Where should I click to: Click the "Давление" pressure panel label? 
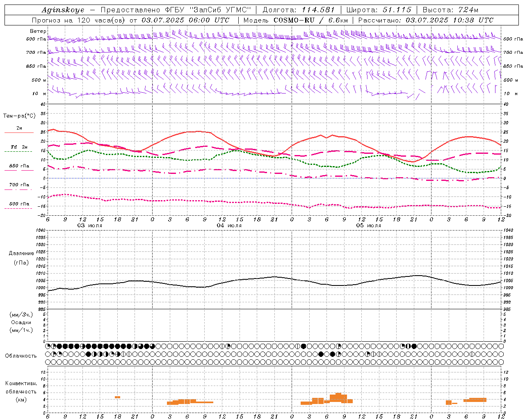21,253
